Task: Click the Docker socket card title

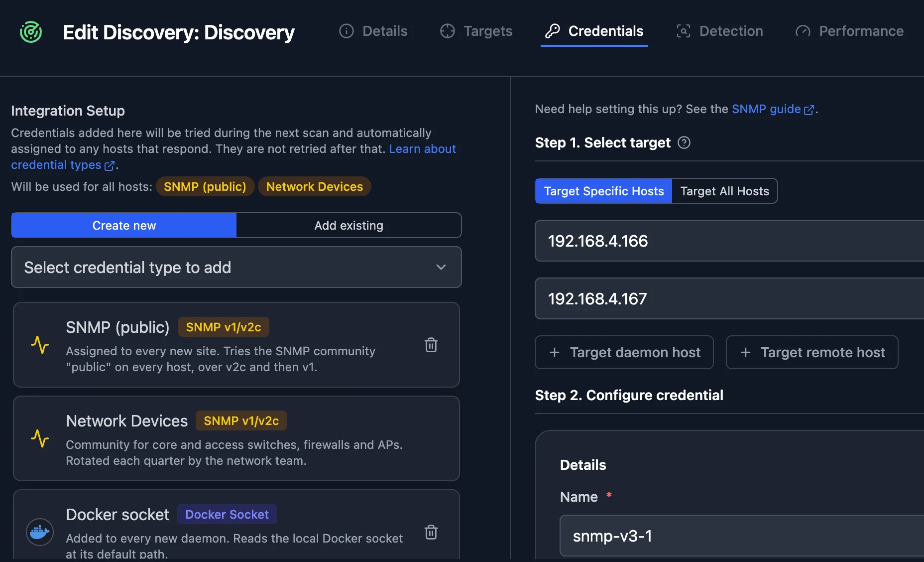Action: (x=117, y=515)
